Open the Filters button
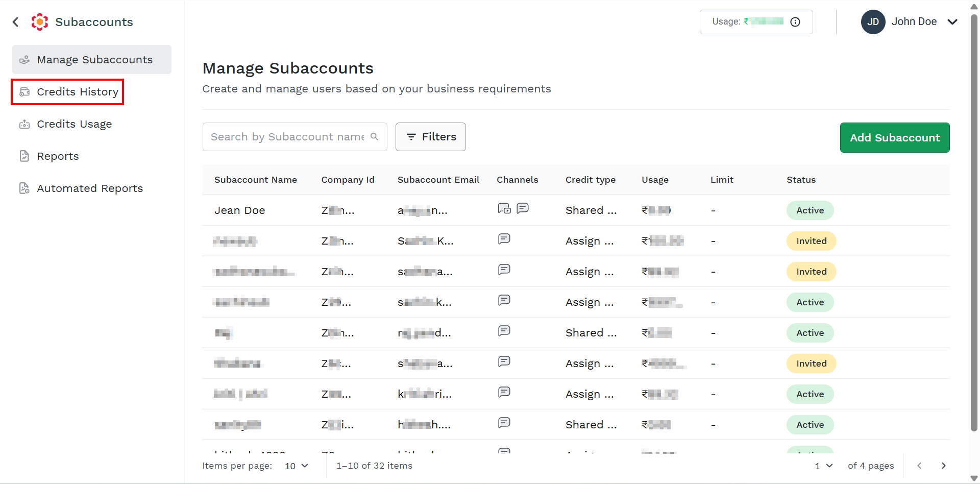The height and width of the screenshot is (484, 980). pyautogui.click(x=431, y=137)
